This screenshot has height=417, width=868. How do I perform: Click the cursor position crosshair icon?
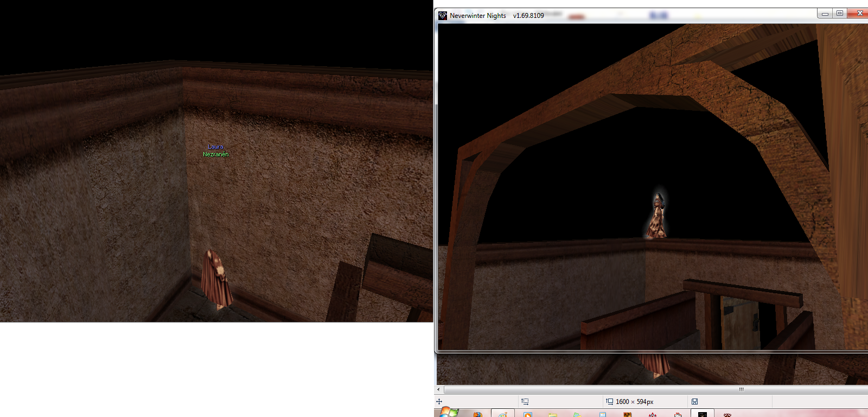point(439,402)
